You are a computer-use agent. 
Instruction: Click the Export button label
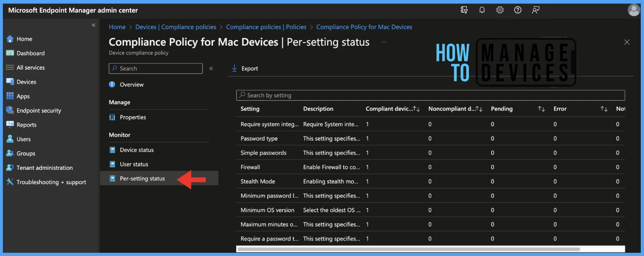coord(250,69)
